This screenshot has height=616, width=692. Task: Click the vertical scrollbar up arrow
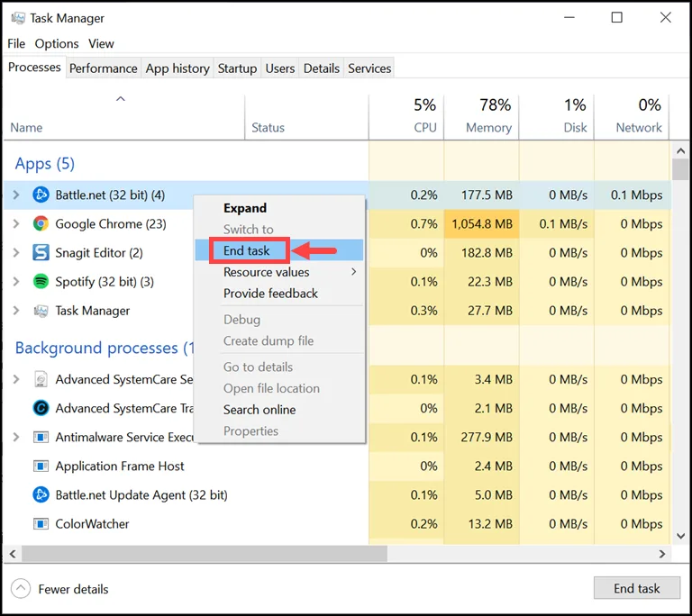pos(680,151)
